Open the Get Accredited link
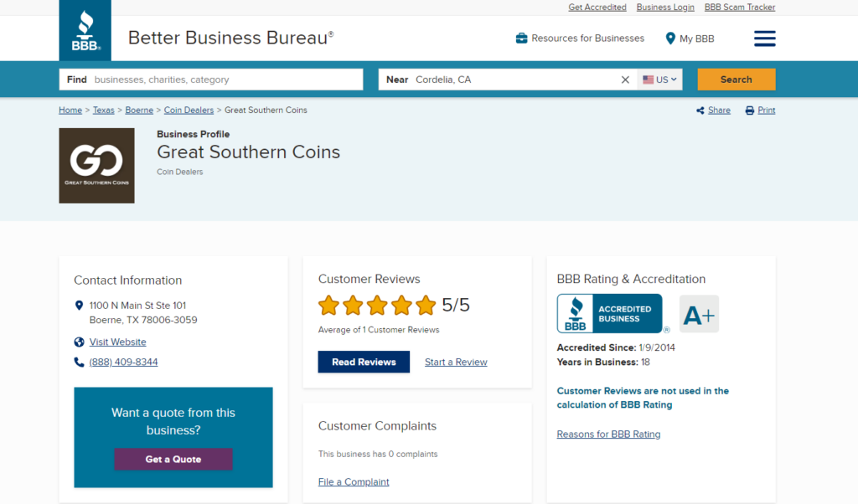The width and height of the screenshot is (858, 504). [597, 7]
